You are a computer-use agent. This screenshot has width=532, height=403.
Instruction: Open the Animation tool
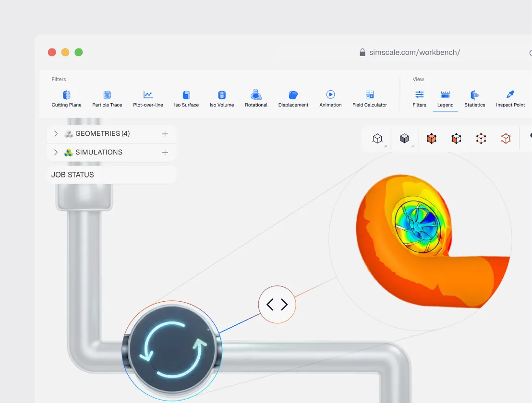(330, 99)
